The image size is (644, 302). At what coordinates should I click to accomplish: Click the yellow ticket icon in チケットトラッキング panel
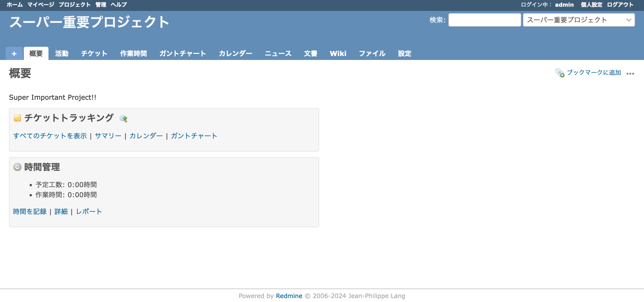tap(17, 118)
